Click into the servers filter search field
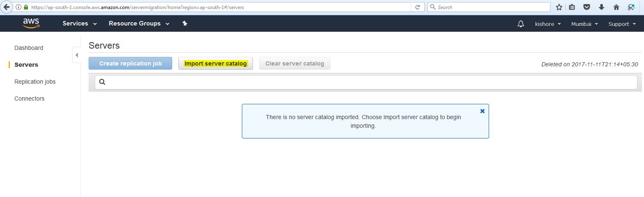The image size is (644, 197). pos(367,82)
